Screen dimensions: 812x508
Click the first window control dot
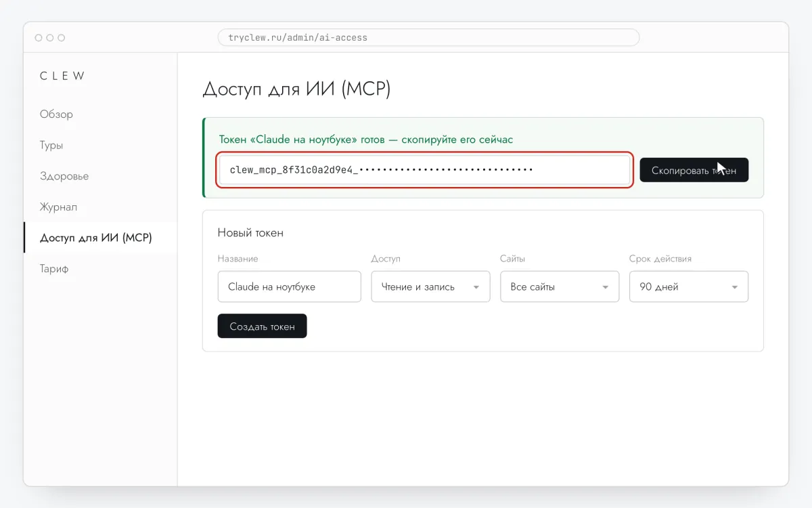pos(39,38)
